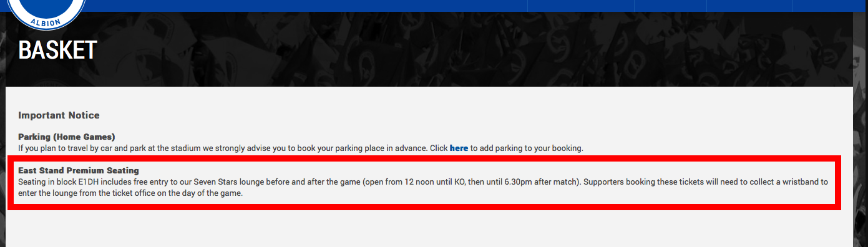Click the East Stand Premium Seating title
Viewport: 868px width, 247px height.
(79, 170)
